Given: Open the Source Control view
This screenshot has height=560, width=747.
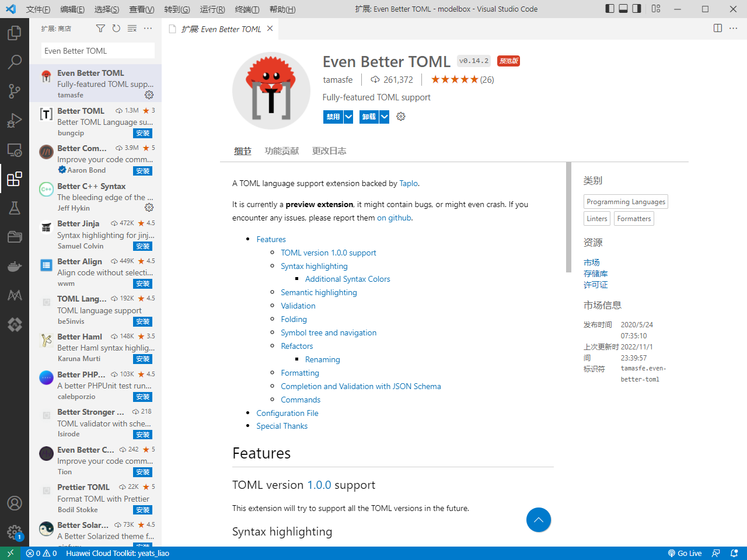Looking at the screenshot, I should tap(15, 91).
